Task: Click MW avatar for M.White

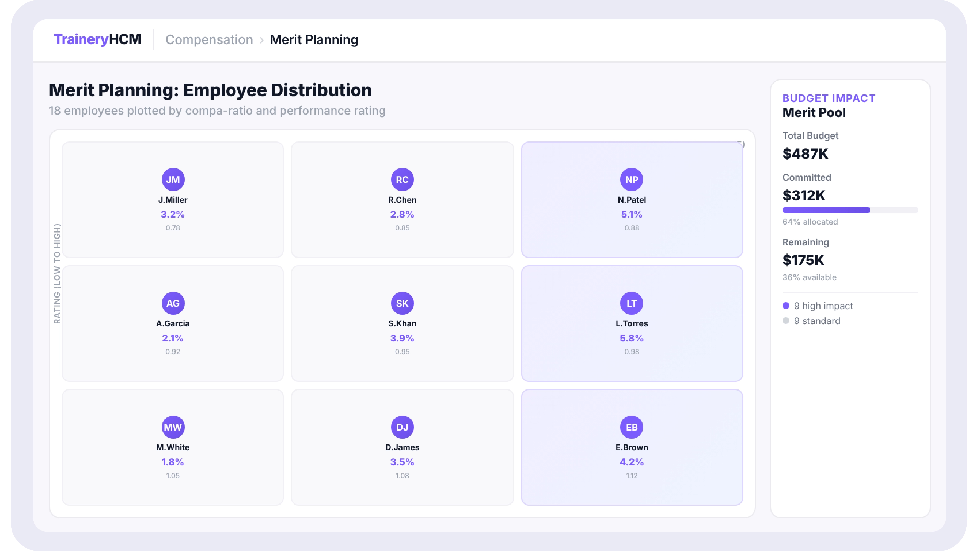Action: [x=173, y=427]
